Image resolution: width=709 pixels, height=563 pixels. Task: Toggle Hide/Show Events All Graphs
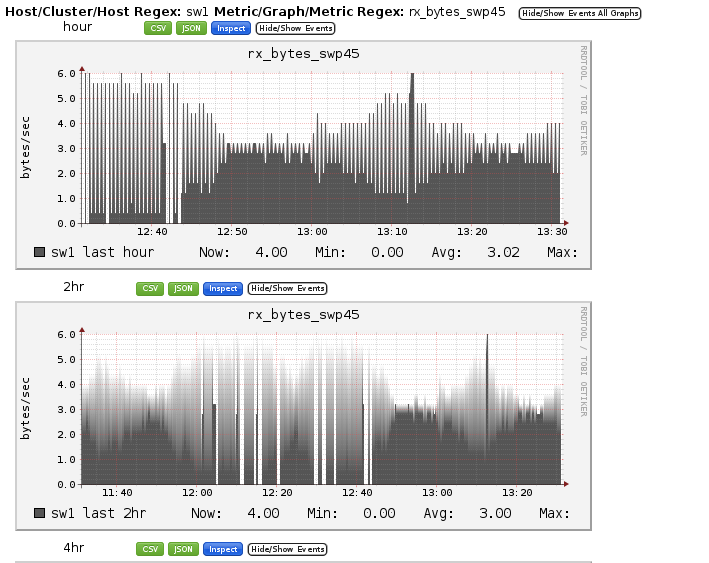(x=580, y=13)
